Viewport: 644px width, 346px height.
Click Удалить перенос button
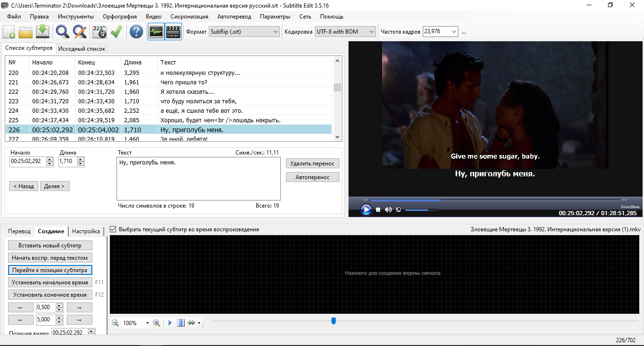[313, 164]
